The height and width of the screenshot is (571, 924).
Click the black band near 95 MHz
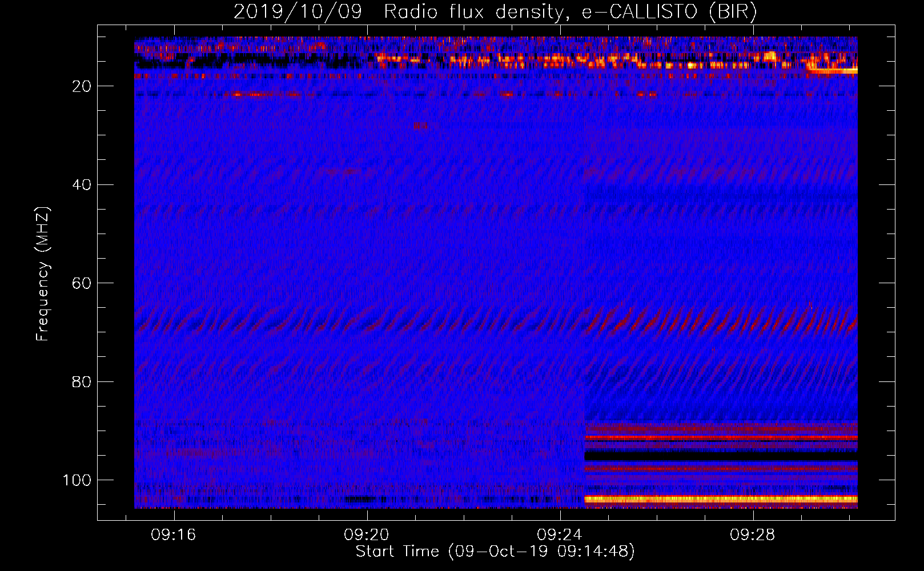coord(721,456)
